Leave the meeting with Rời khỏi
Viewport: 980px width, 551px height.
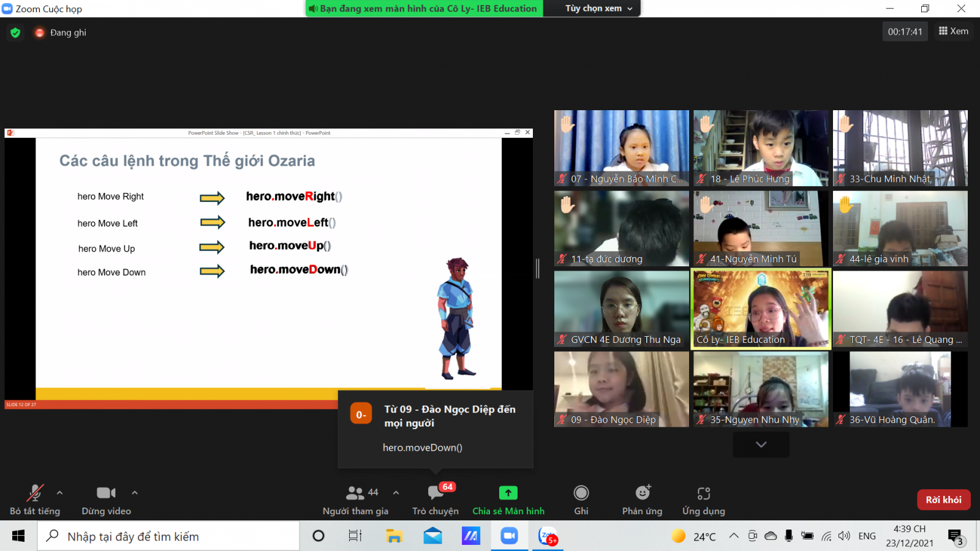coord(943,500)
